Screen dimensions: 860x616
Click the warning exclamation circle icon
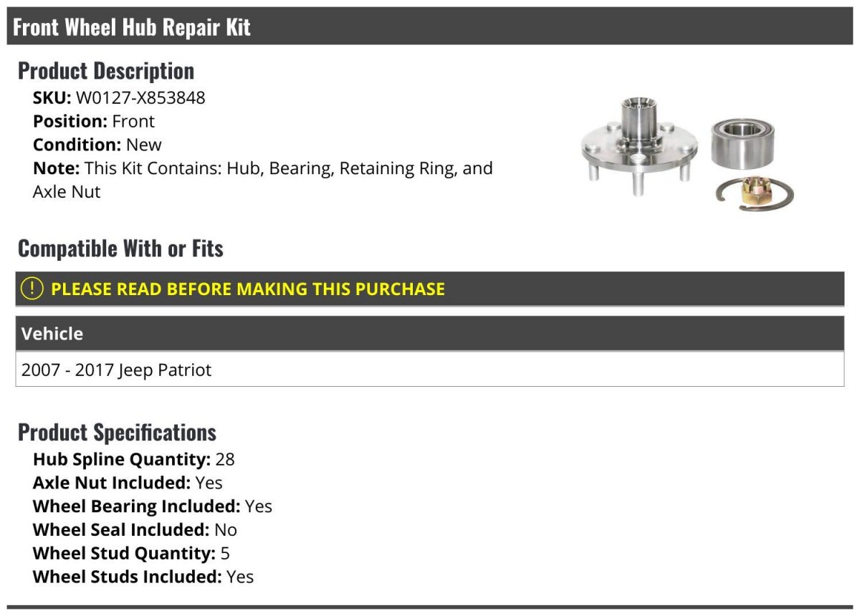pos(32,289)
